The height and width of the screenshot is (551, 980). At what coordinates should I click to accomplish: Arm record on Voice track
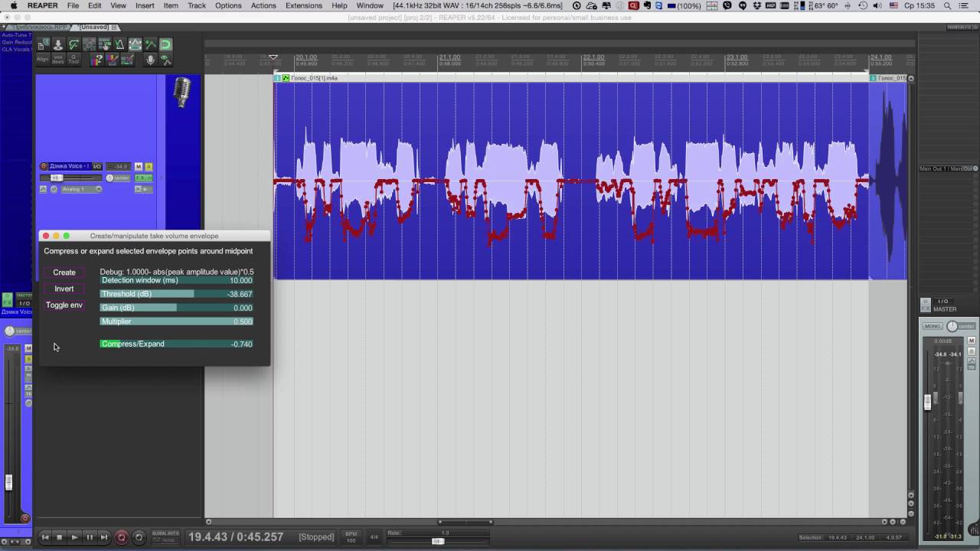click(x=44, y=166)
